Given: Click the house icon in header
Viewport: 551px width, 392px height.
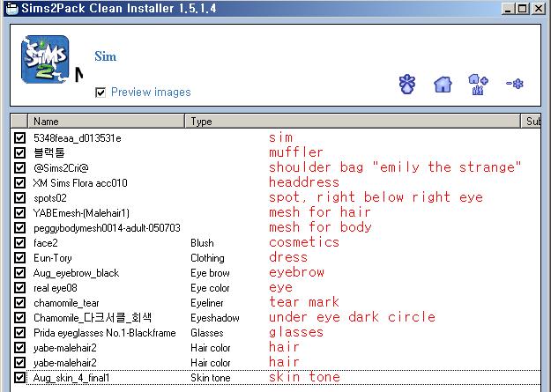Looking at the screenshot, I should click(443, 85).
